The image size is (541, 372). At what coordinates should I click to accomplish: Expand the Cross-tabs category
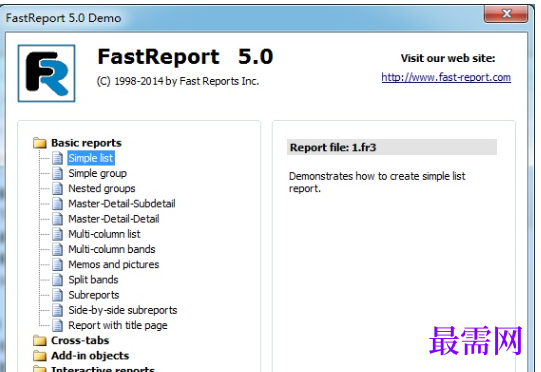click(x=80, y=341)
